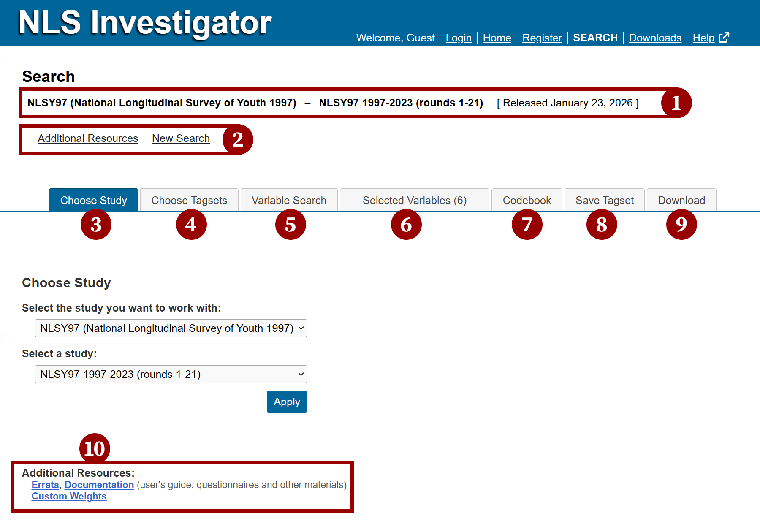Switch to the Choose Tagsets tab
The image size is (760, 532).
click(189, 200)
